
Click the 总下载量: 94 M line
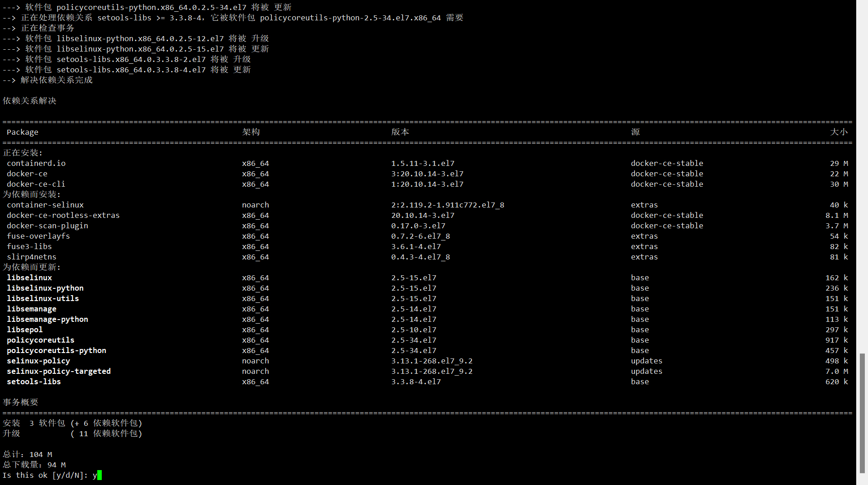pyautogui.click(x=34, y=465)
